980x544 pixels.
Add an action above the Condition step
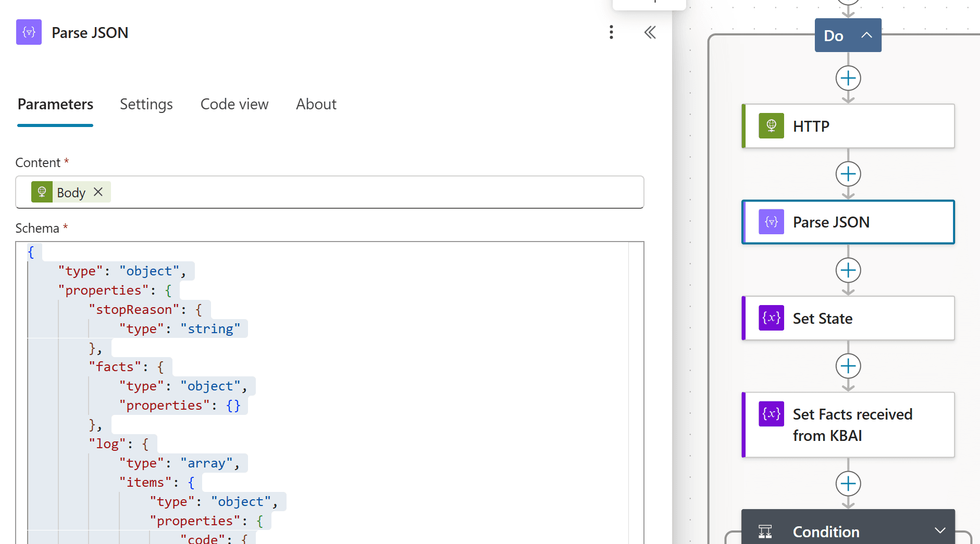coord(848,484)
